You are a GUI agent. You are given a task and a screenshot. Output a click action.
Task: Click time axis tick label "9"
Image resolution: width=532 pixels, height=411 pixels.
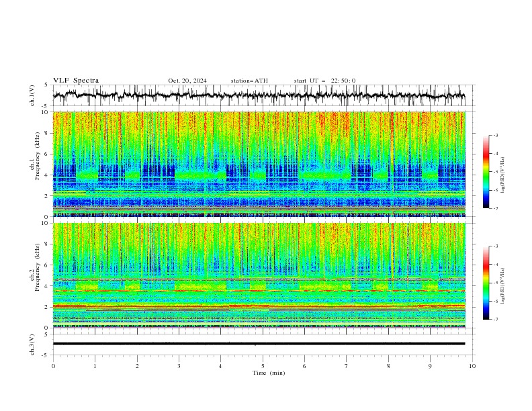tap(430, 366)
